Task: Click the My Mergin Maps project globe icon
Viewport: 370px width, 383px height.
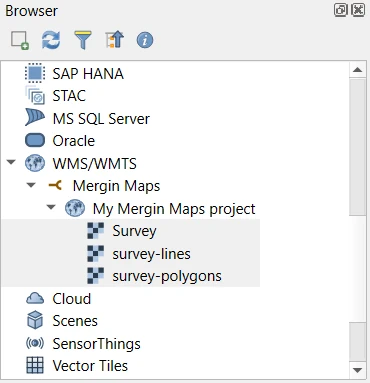Action: point(75,208)
